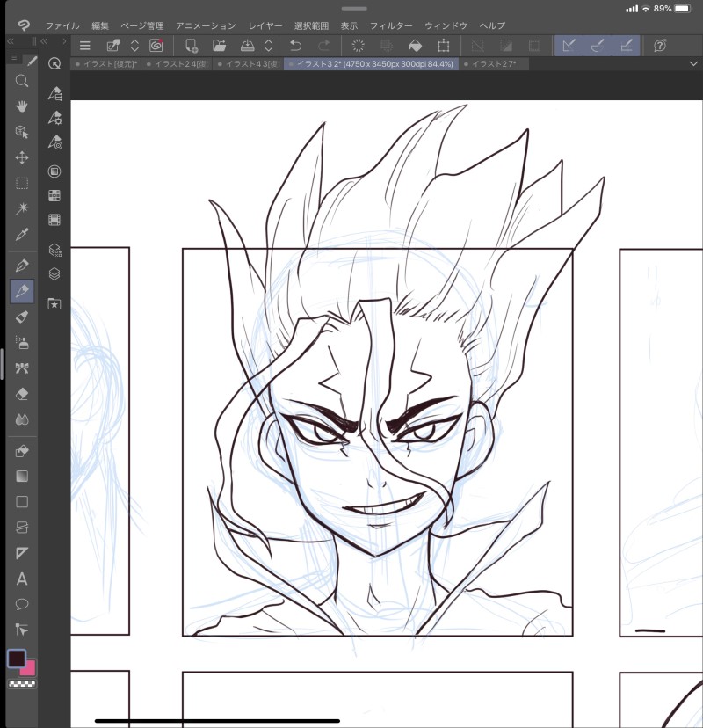Select the Eyedropper tool

coord(22,234)
